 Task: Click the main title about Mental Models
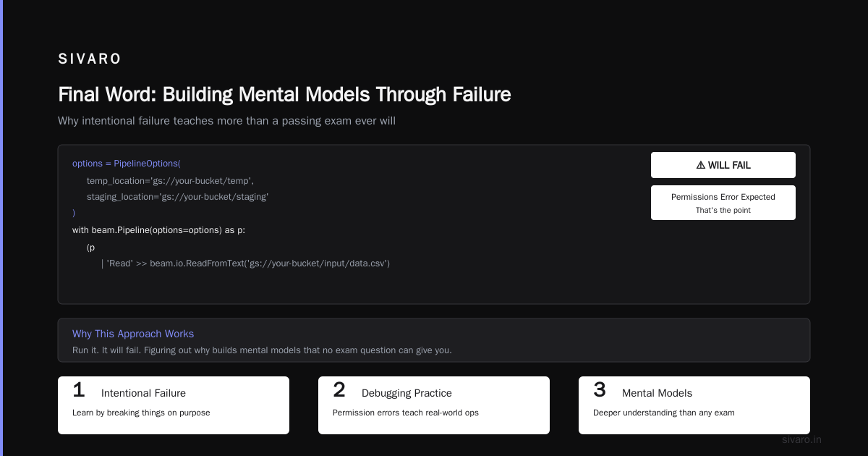pos(284,95)
